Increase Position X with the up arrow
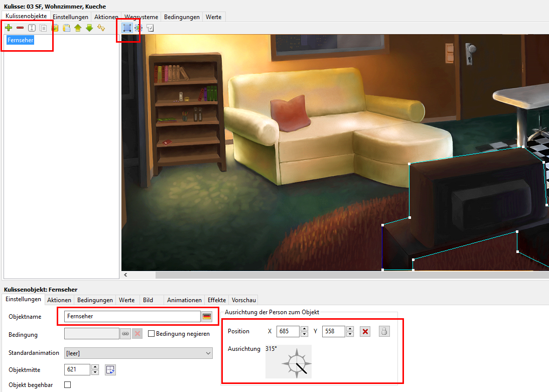The width and height of the screenshot is (549, 392). click(x=304, y=329)
